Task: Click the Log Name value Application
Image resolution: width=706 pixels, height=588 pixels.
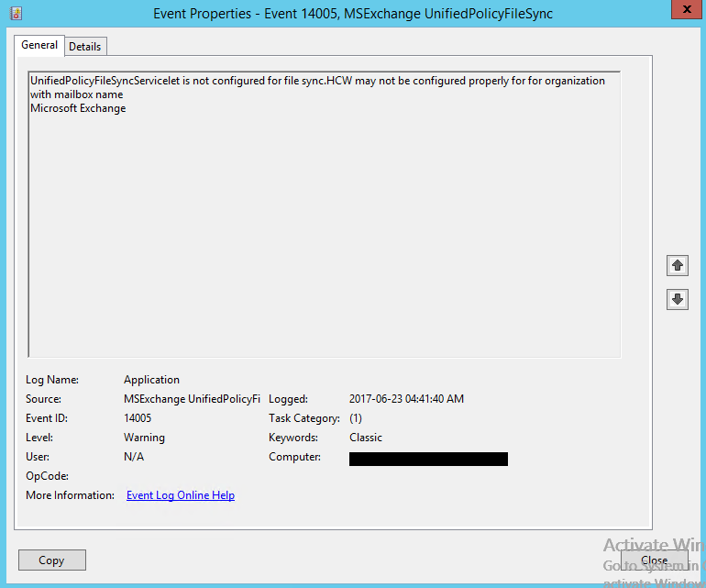Action: click(151, 380)
